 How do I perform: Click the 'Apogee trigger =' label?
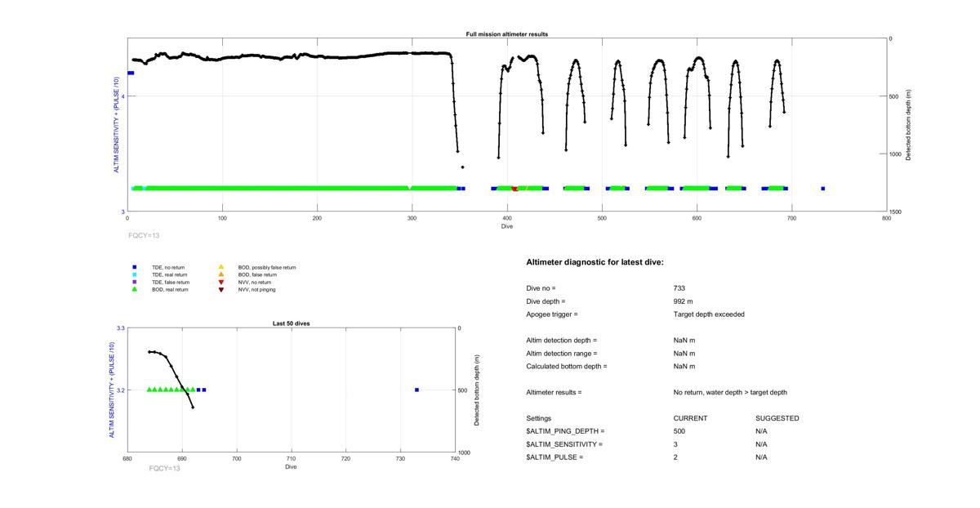552,314
